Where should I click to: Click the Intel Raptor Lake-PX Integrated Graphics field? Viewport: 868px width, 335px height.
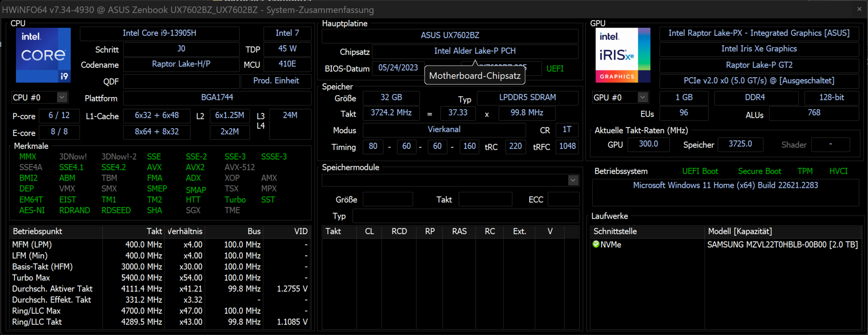pos(759,33)
